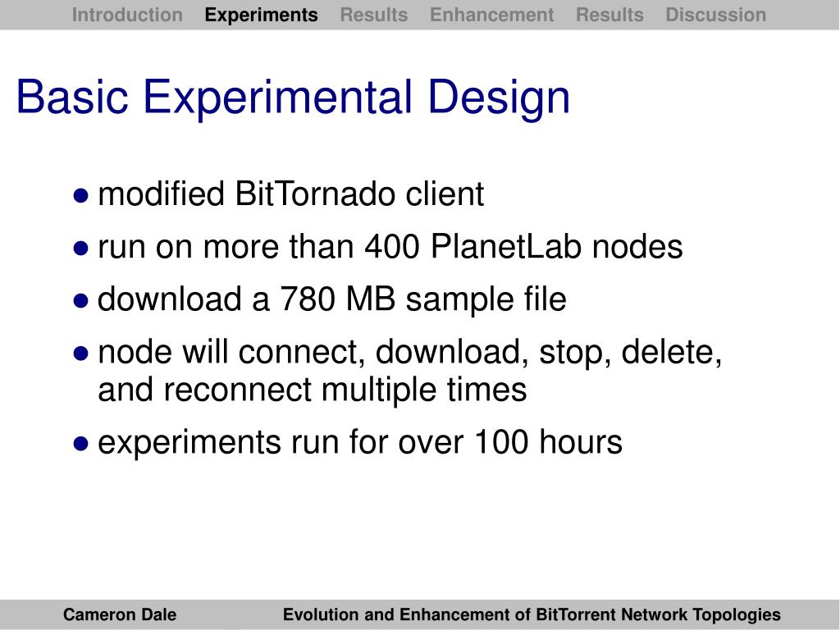840x630 pixels.
Task: Open the Enhancement section
Action: [x=492, y=15]
